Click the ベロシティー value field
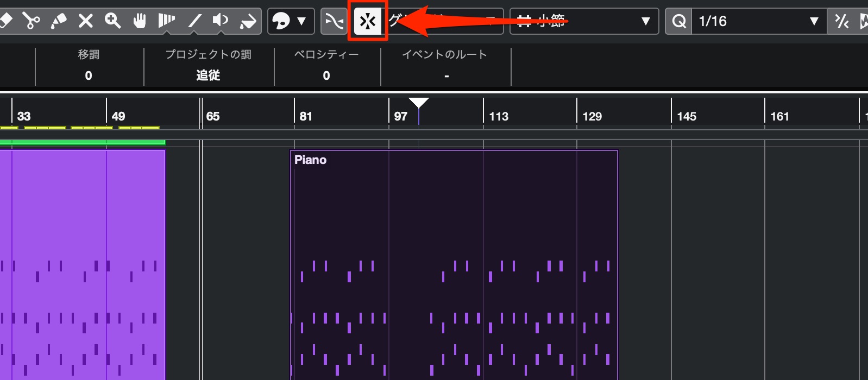 (x=326, y=75)
